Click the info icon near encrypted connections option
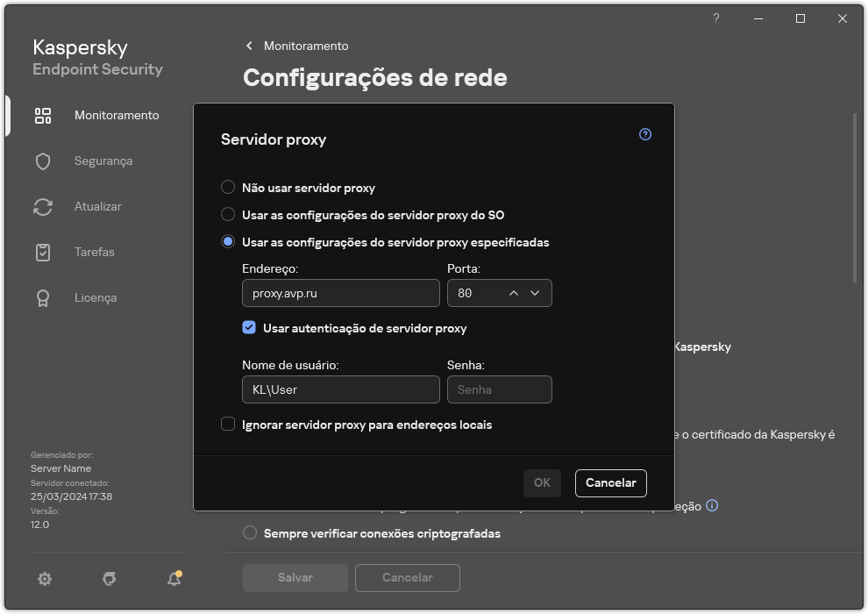868x614 pixels. [711, 505]
